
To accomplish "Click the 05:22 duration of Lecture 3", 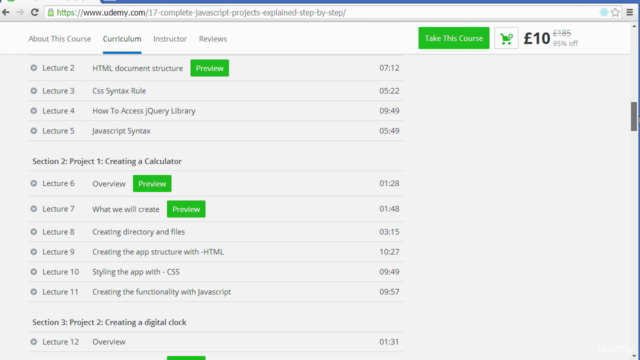I will tap(389, 91).
